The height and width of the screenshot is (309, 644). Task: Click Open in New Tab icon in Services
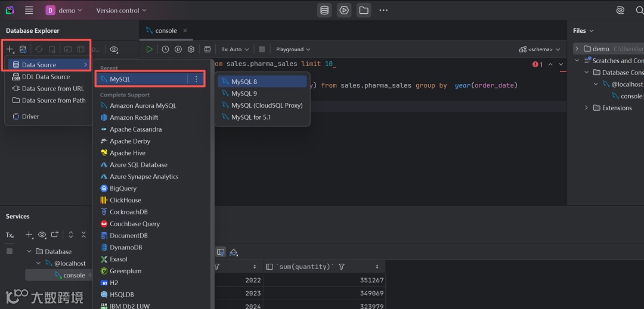click(55, 235)
